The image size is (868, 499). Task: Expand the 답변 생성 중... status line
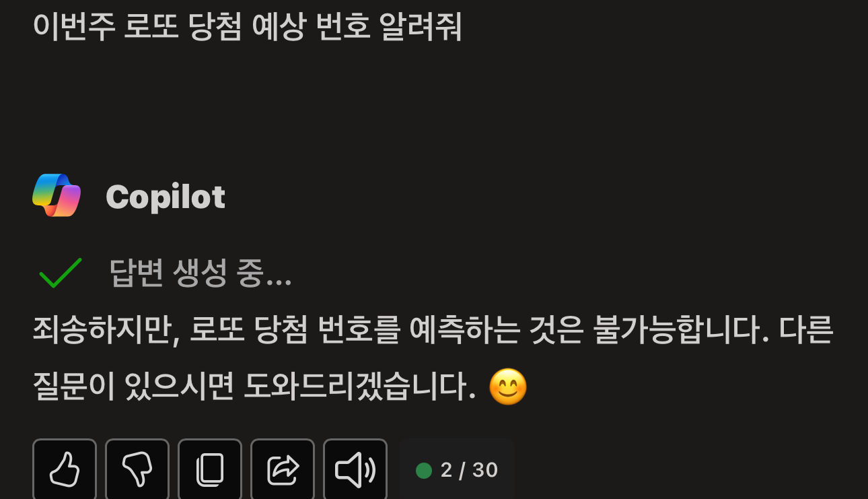coord(201,273)
